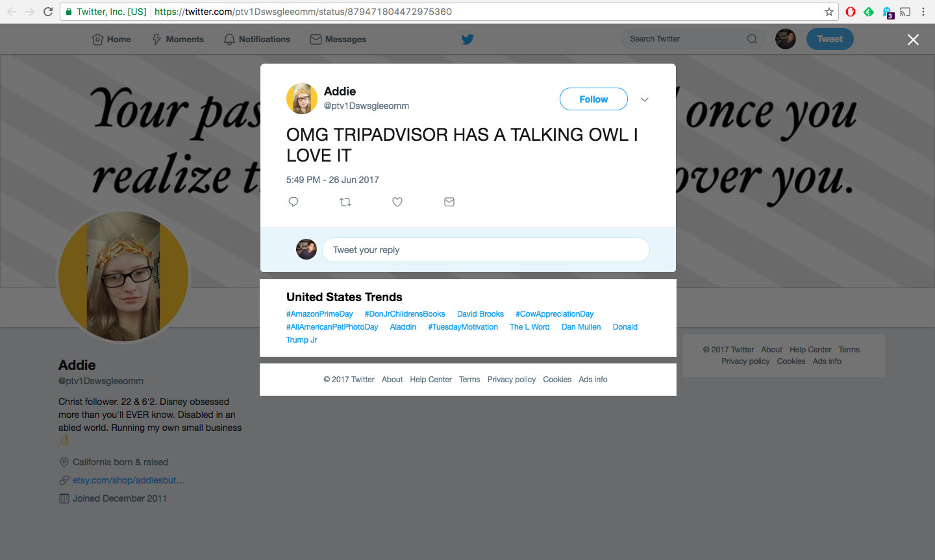Go to Home in top navigation

coord(112,40)
